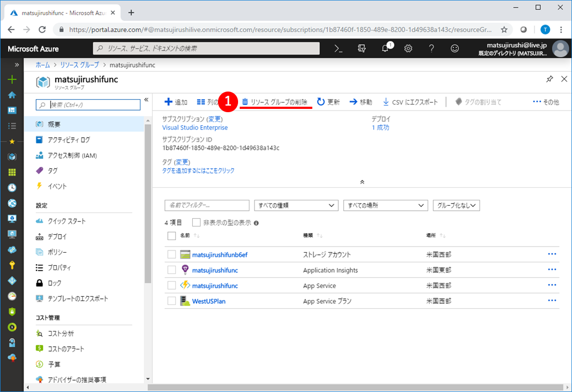Open the resource groups cube icon in the sidebar

pyautogui.click(x=12, y=156)
